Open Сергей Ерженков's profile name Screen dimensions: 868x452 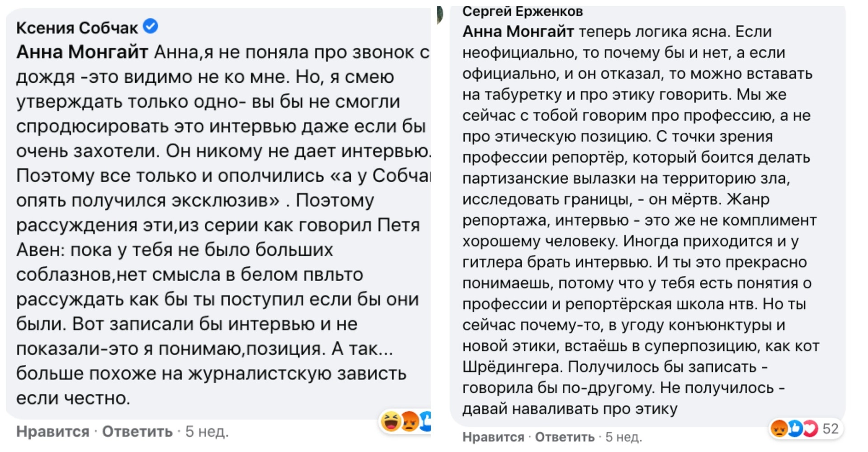pyautogui.click(x=522, y=11)
